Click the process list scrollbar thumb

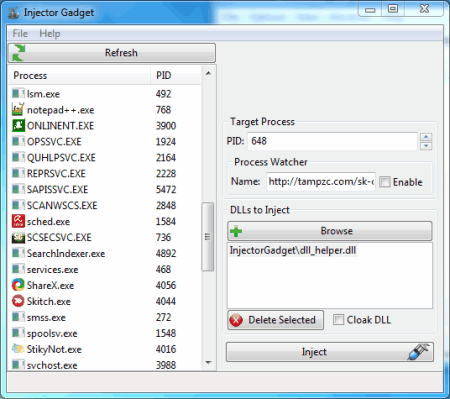(x=208, y=237)
